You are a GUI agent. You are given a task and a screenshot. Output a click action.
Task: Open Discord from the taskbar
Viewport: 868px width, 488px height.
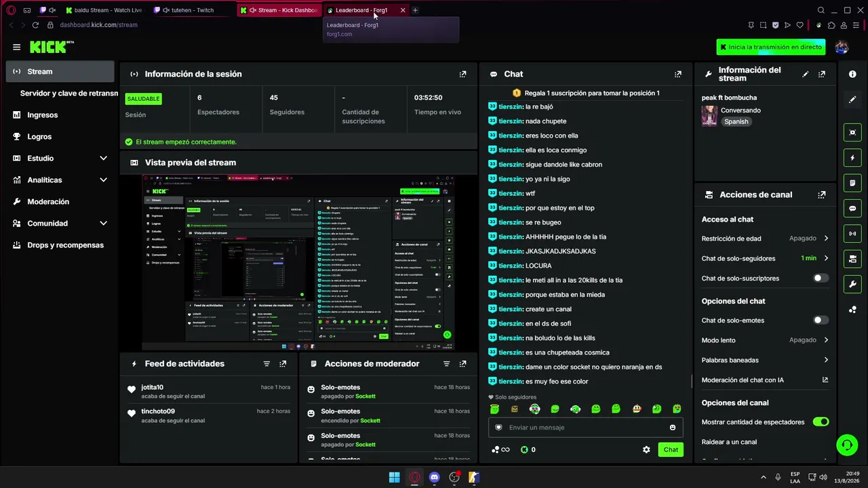tap(435, 477)
